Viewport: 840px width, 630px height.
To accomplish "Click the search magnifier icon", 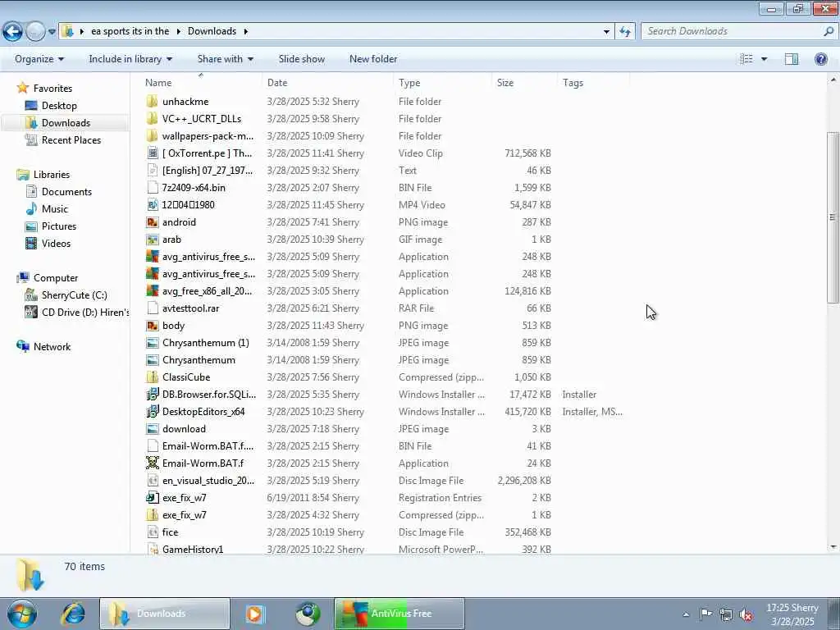I will (829, 31).
